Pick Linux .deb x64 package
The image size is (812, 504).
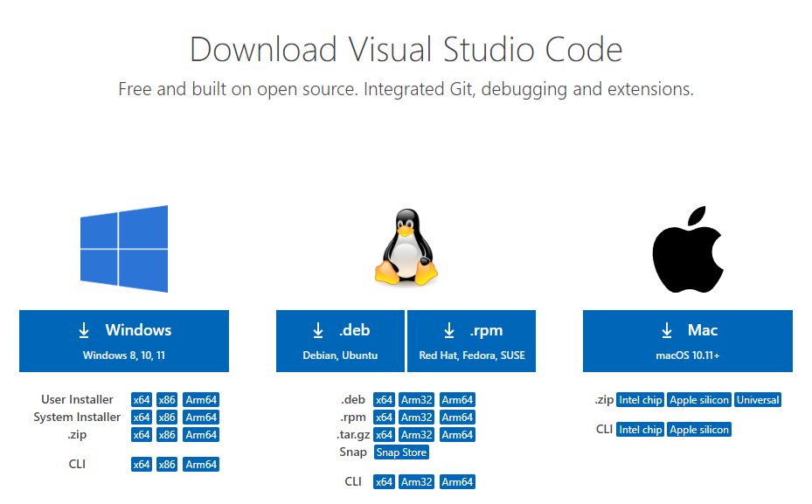[x=384, y=400]
